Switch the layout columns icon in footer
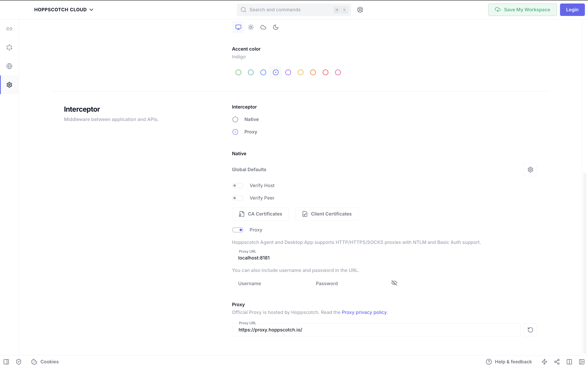Viewport: 588px width, 368px height. [569, 362]
